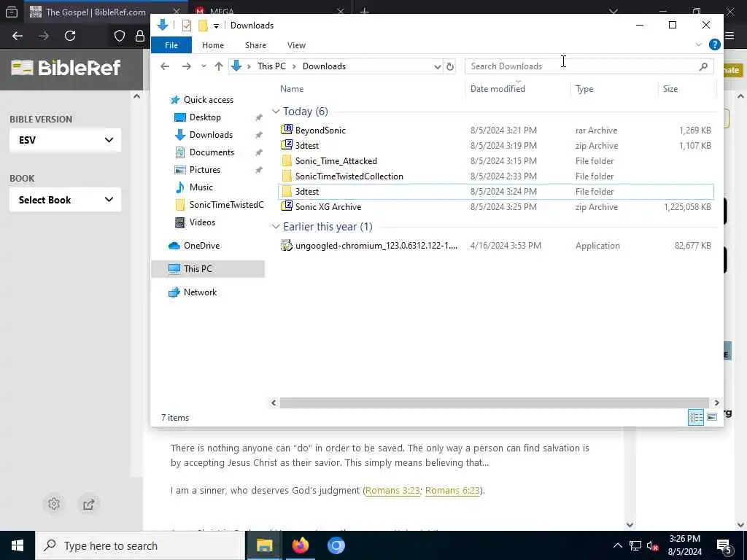
Task: Click BibleRef share icon
Action: 88,504
